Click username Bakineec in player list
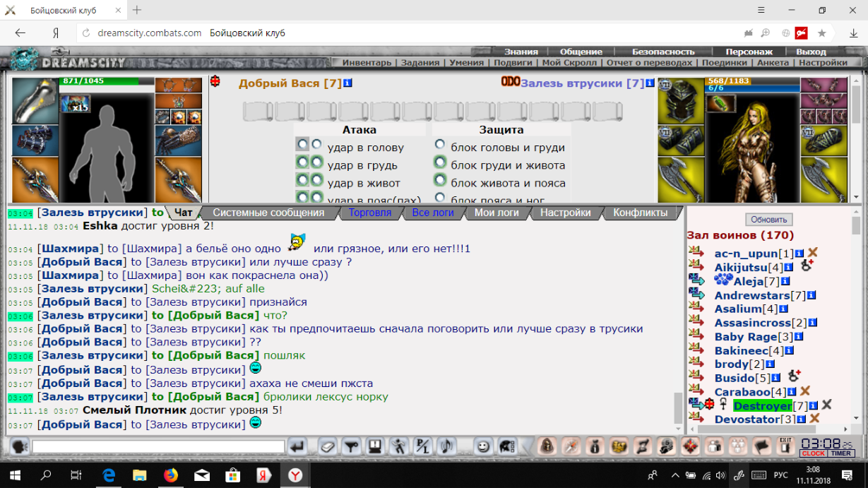 pyautogui.click(x=741, y=350)
